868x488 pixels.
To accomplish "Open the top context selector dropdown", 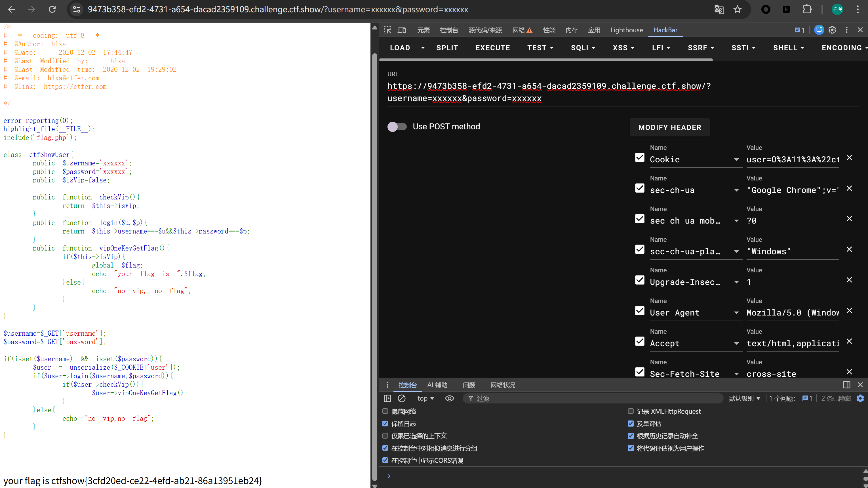I will point(425,398).
